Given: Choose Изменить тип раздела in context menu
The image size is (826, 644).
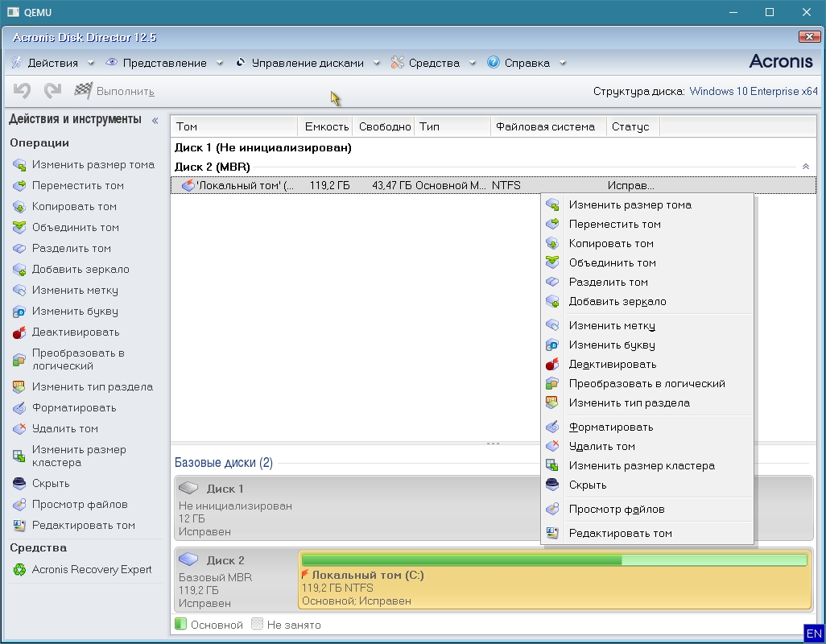Looking at the screenshot, I should coord(647,403).
